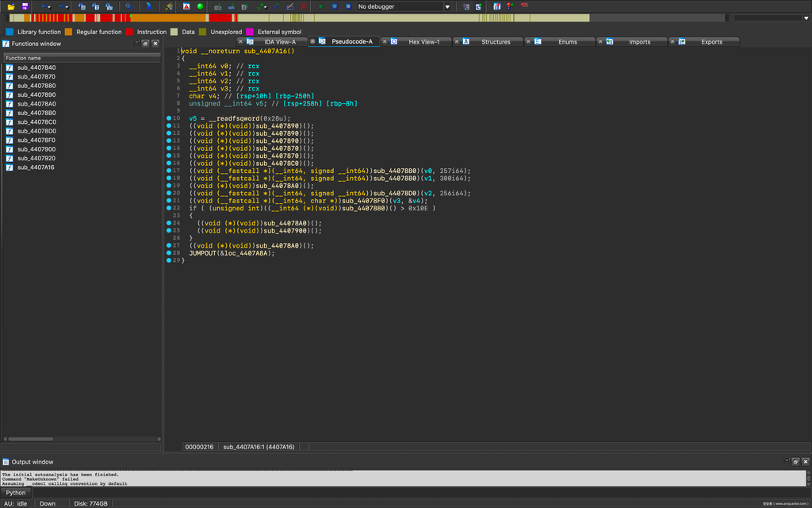
Task: Toggle breakpoint dot at line 22
Action: tap(169, 208)
